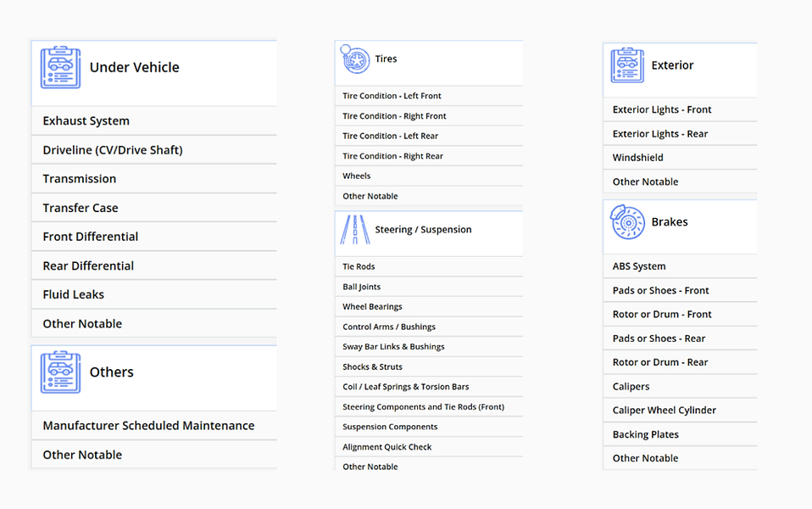This screenshot has height=509, width=812.
Task: Choose Fluid Leaks item
Action: [x=153, y=294]
